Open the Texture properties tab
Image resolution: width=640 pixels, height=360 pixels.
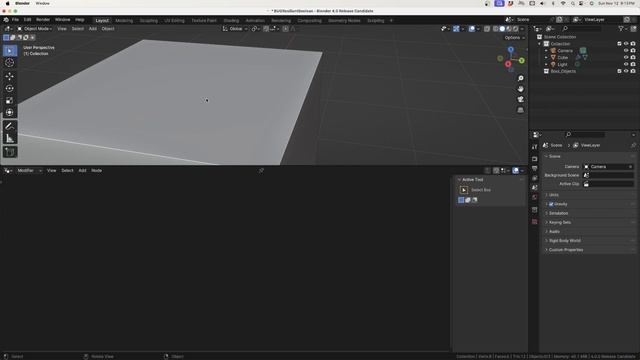[535, 222]
